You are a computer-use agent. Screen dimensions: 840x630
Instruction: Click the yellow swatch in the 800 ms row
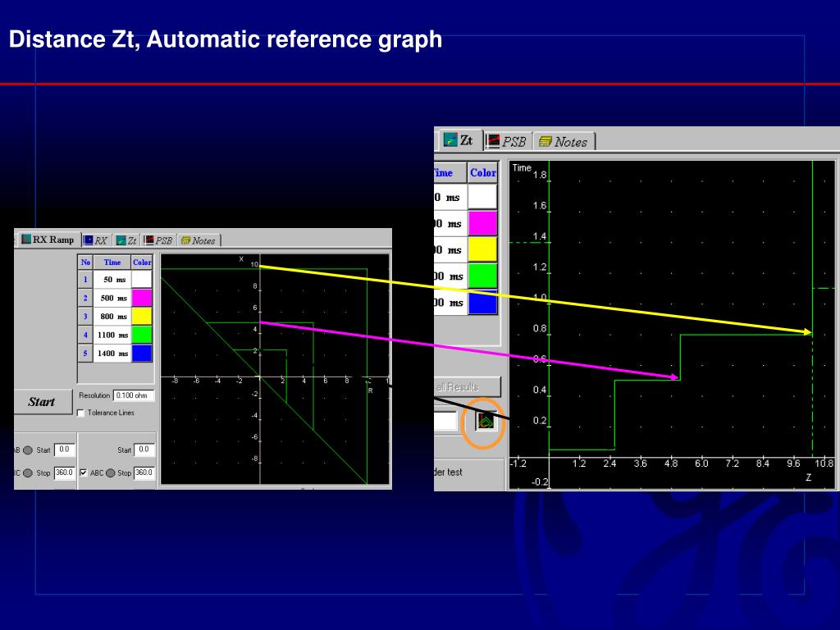point(142,316)
